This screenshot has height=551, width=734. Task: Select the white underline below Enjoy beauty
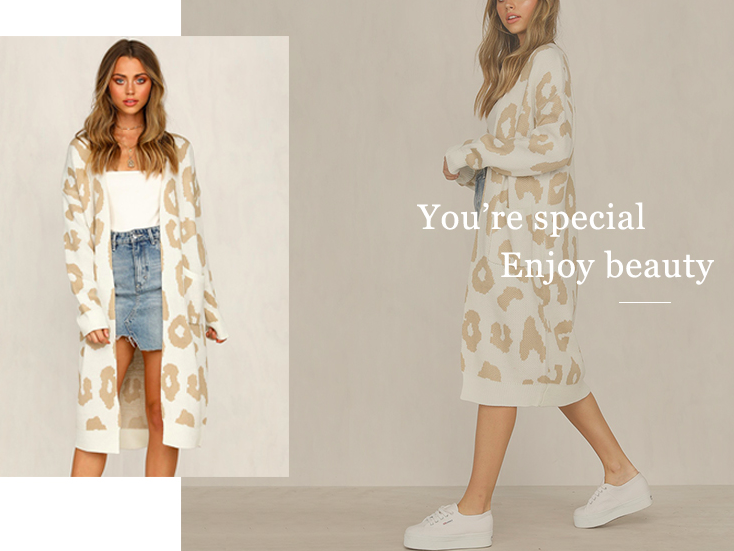point(645,302)
